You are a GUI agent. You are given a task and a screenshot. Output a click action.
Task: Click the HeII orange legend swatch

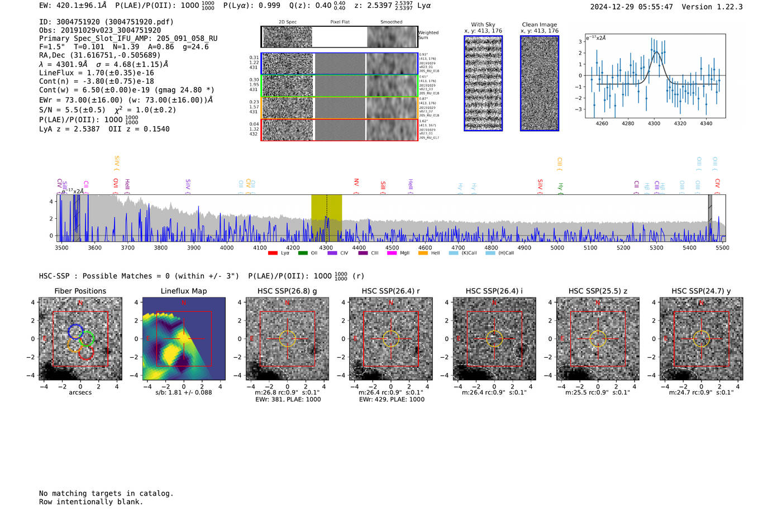tap(423, 253)
